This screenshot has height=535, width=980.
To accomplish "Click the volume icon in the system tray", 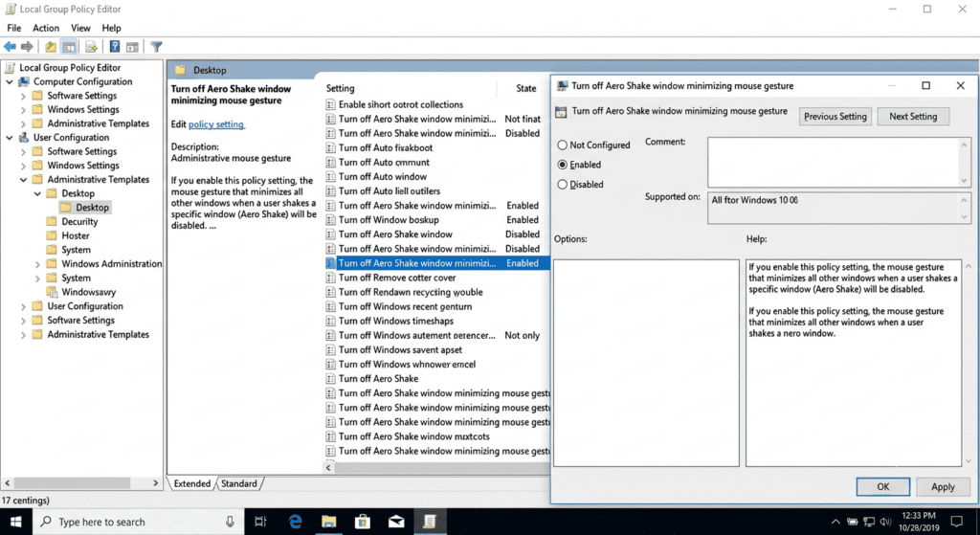I will tap(885, 522).
